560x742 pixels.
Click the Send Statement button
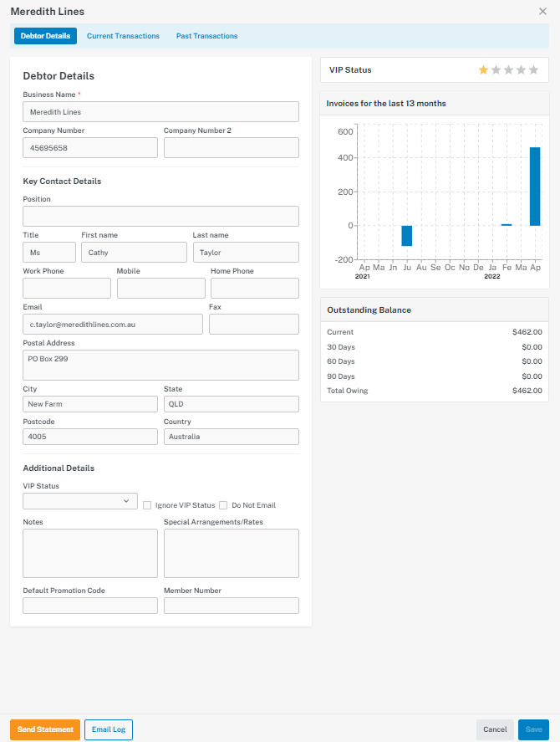pos(45,729)
